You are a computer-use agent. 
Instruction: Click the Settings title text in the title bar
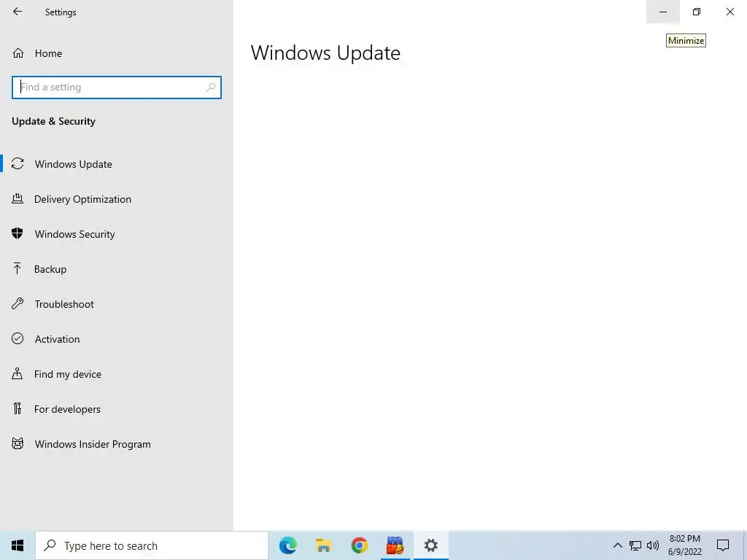tap(61, 12)
